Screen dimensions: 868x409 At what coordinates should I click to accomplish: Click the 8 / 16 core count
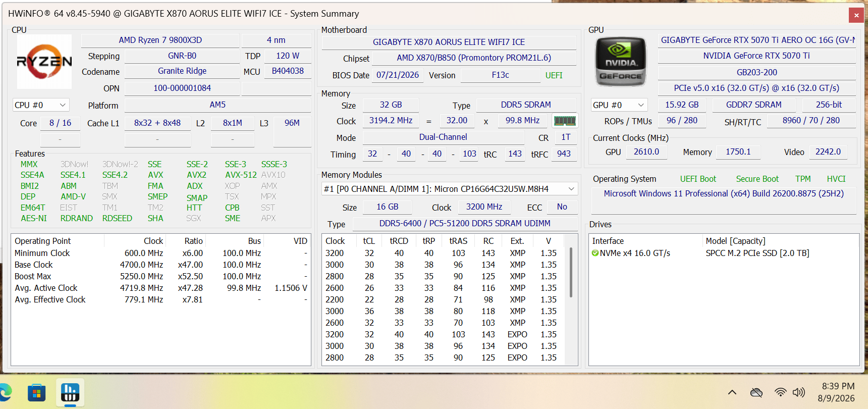point(60,123)
